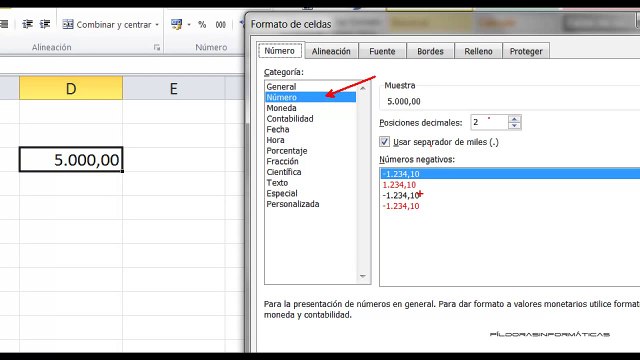Click the category list scroll down arrow
The width and height of the screenshot is (640, 360).
click(x=362, y=276)
